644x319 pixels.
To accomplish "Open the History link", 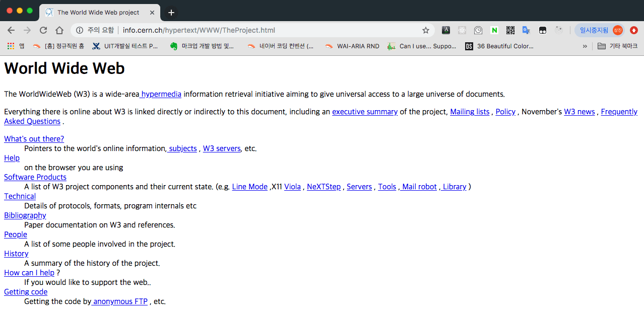I will click(16, 254).
